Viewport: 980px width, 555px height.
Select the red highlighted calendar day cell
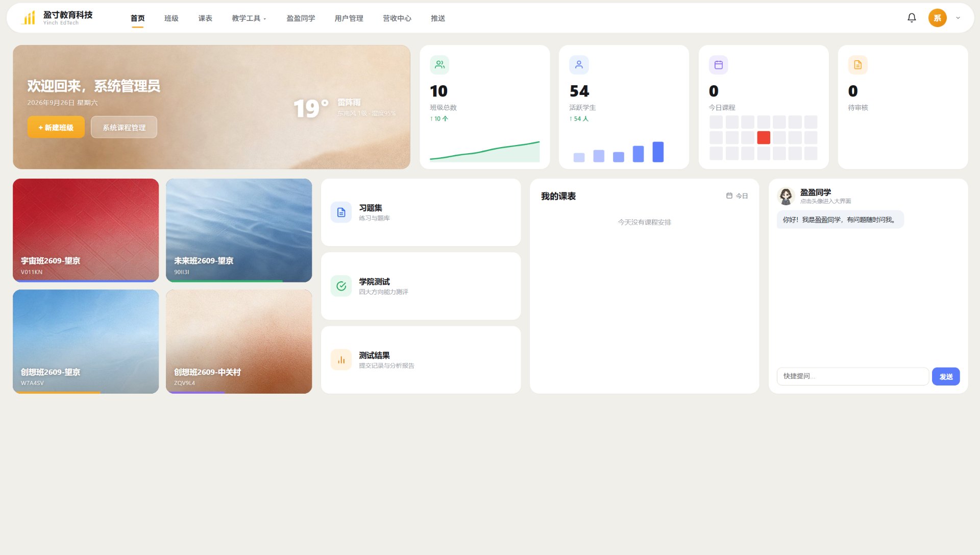764,137
